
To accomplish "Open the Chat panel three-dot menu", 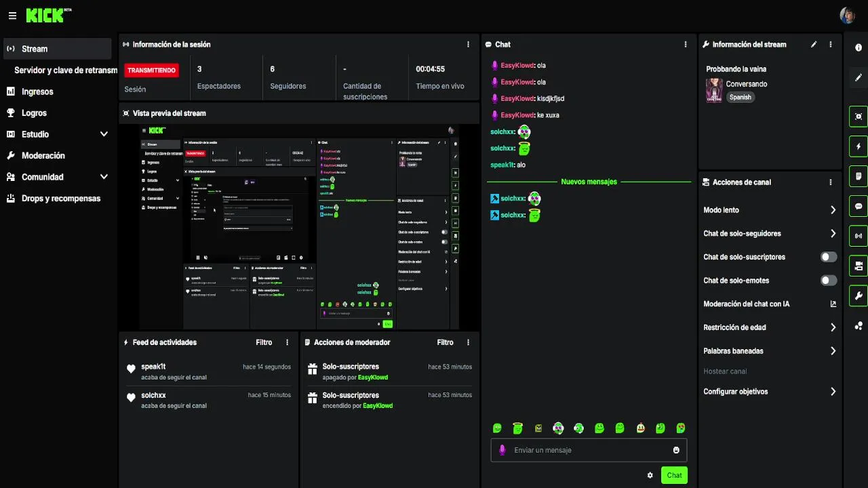I will tap(686, 45).
